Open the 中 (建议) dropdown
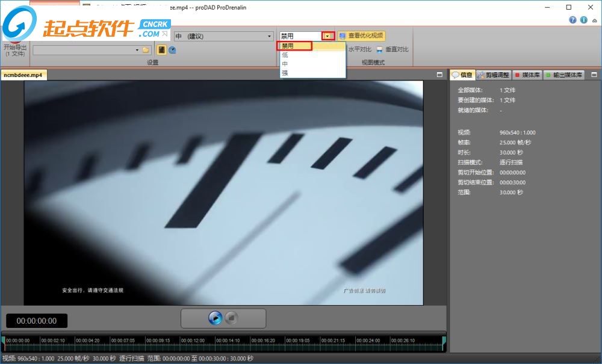The image size is (602, 364). coord(269,36)
